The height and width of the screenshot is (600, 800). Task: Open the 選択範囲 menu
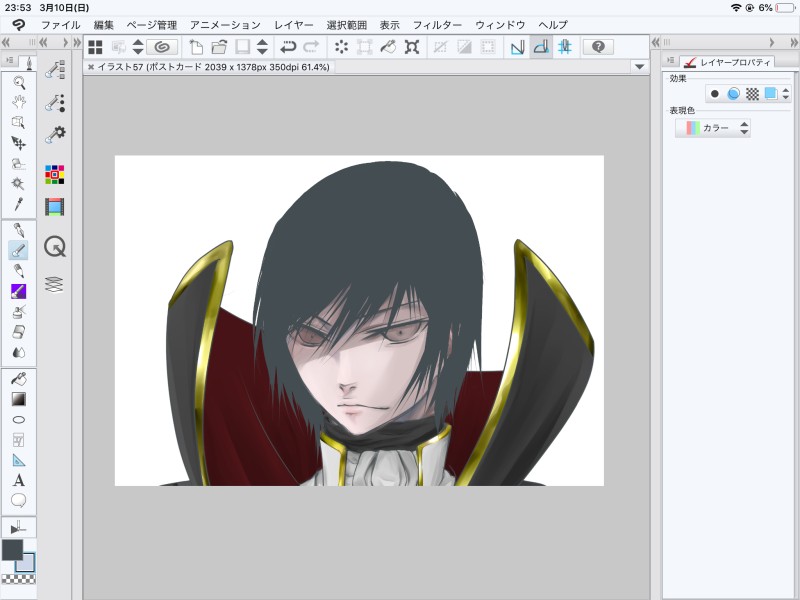(346, 24)
